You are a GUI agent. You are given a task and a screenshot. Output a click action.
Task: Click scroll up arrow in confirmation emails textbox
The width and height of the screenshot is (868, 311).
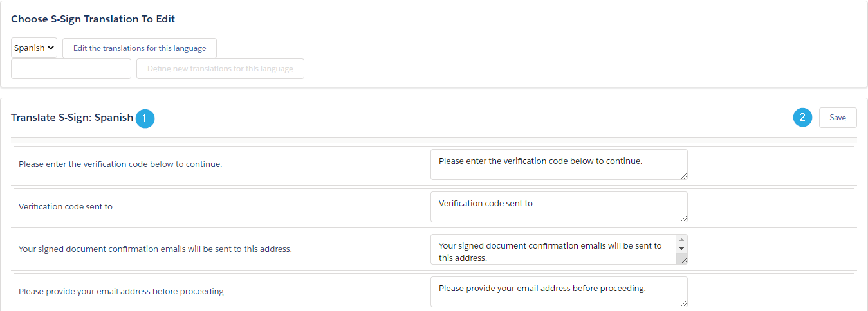click(x=682, y=240)
